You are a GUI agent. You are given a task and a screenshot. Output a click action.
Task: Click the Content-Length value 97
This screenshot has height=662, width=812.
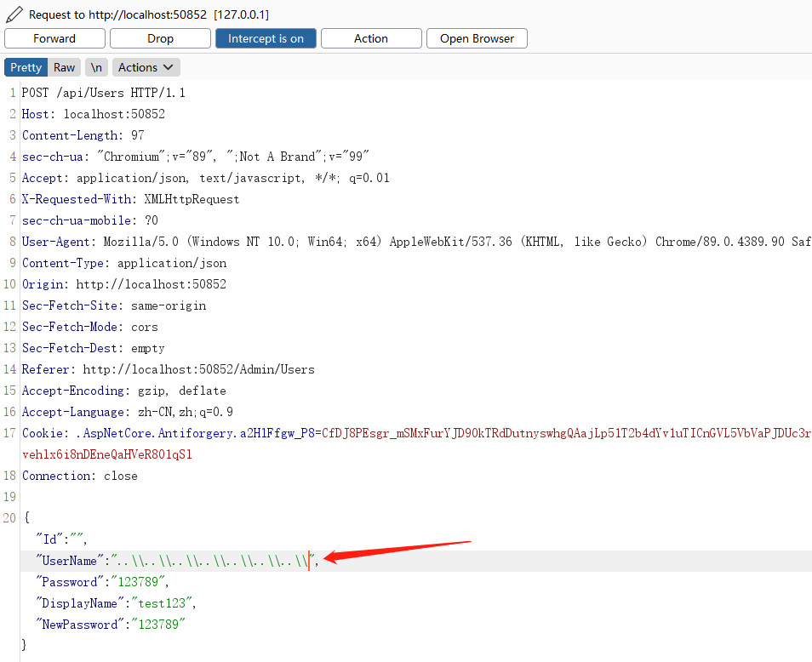tap(138, 135)
